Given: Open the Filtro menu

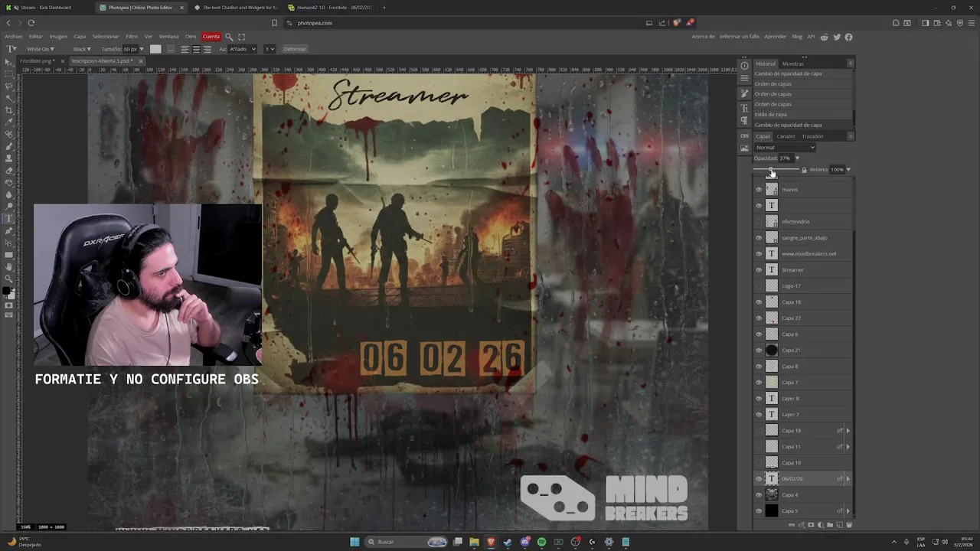Looking at the screenshot, I should point(132,37).
